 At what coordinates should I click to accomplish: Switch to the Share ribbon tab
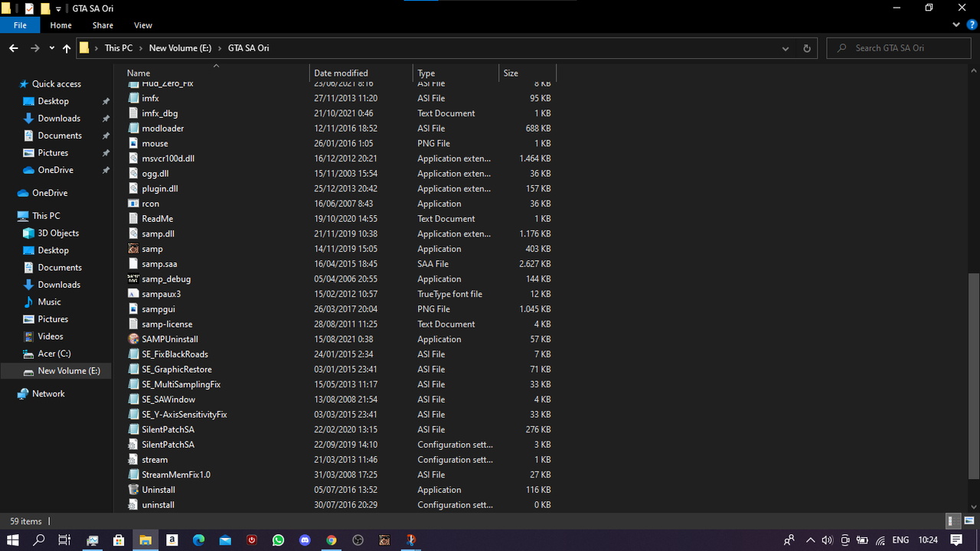click(103, 25)
